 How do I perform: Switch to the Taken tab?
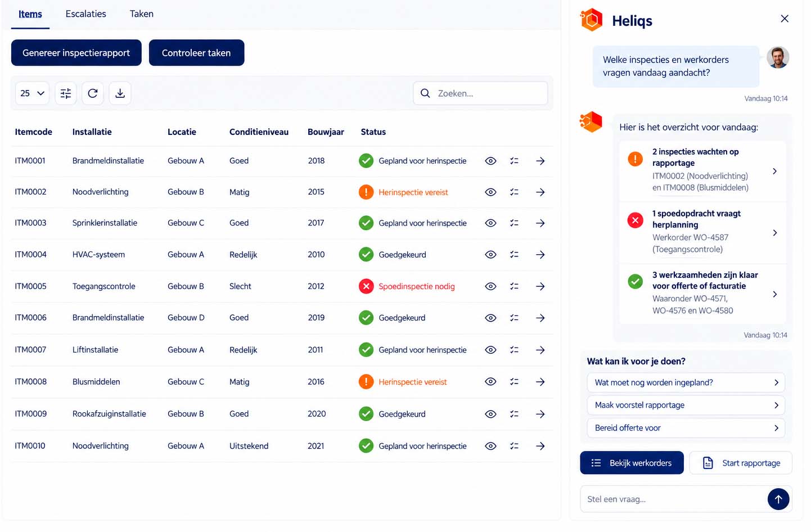point(142,14)
